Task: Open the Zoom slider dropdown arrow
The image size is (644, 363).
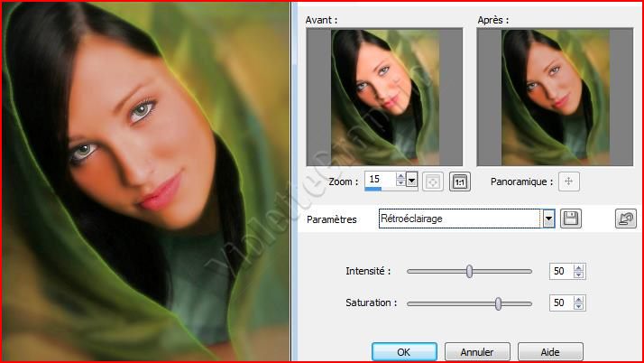Action: pyautogui.click(x=412, y=181)
